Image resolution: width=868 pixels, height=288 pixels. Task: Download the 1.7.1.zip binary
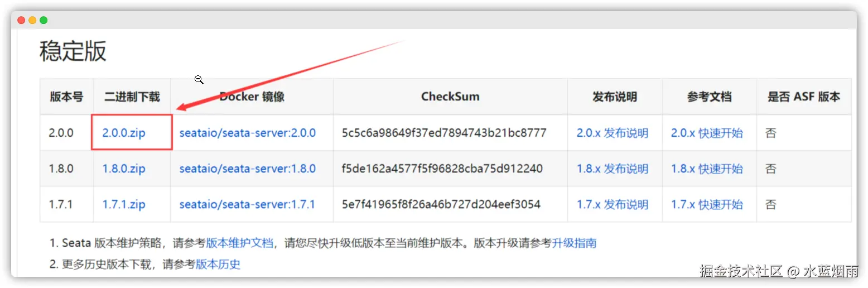[x=124, y=204]
